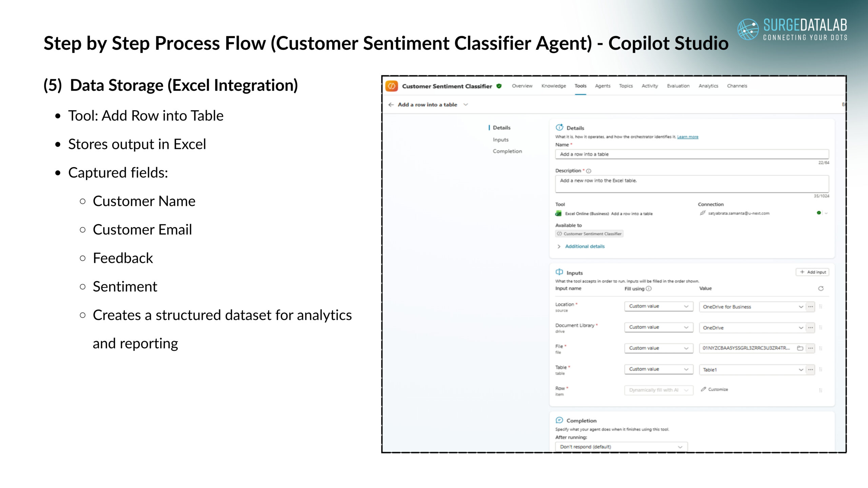Viewport: 868px width, 488px height.
Task: Expand the connection status dropdown chevron
Action: (x=826, y=213)
